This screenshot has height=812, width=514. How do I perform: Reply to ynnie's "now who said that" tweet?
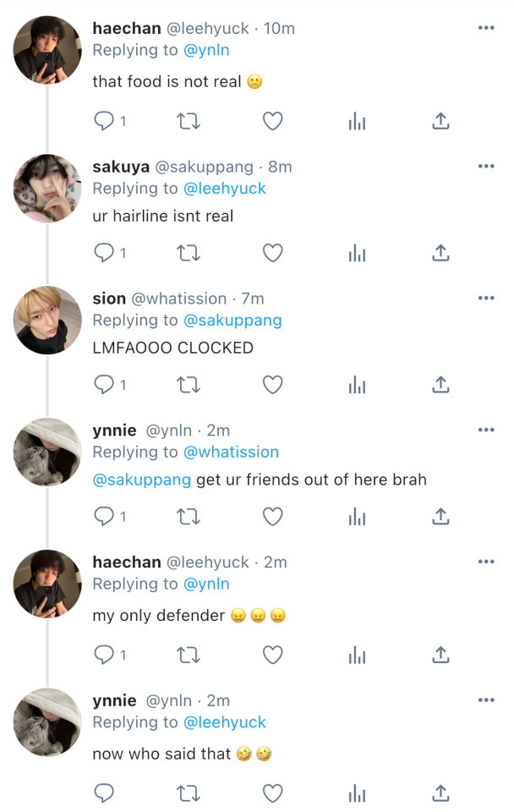(104, 793)
